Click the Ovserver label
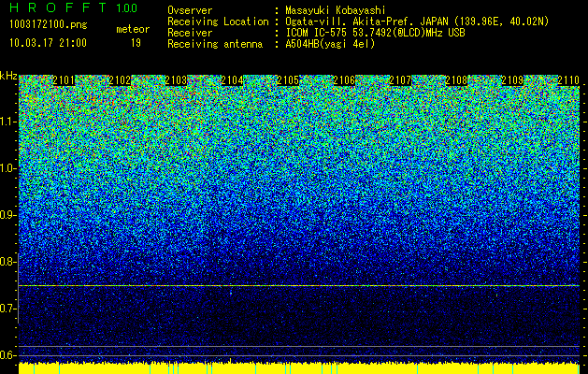Screen dimensions: 588x374 [190, 11]
